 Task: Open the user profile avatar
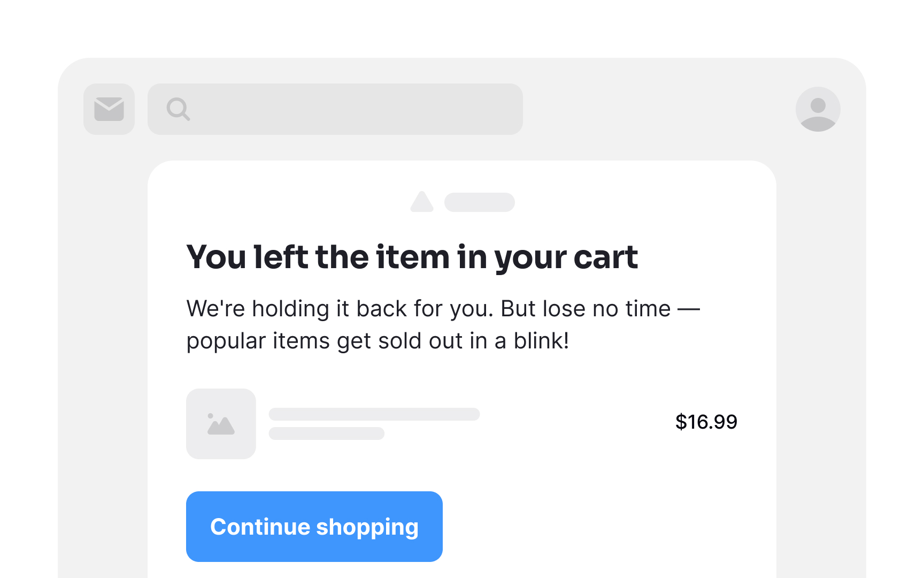coord(818,109)
